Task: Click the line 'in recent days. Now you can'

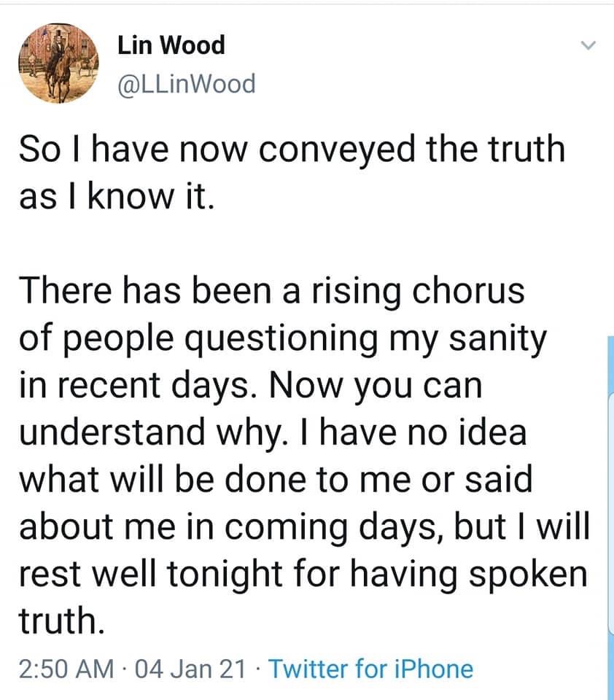Action: (x=252, y=386)
